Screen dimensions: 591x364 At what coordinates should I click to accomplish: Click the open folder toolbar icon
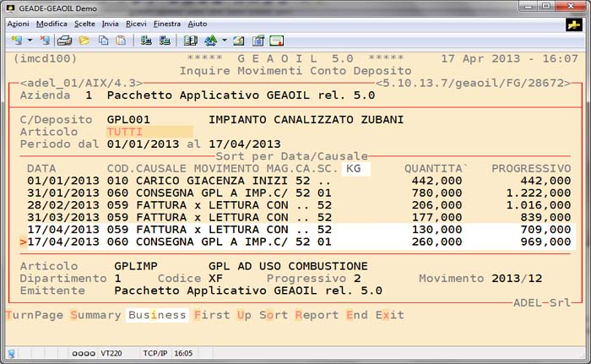[x=84, y=40]
